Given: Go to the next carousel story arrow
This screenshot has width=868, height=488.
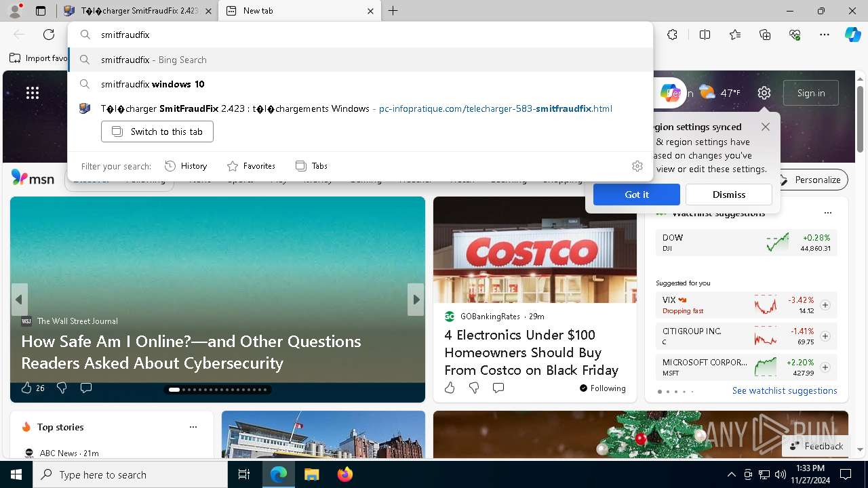Looking at the screenshot, I should pyautogui.click(x=416, y=300).
